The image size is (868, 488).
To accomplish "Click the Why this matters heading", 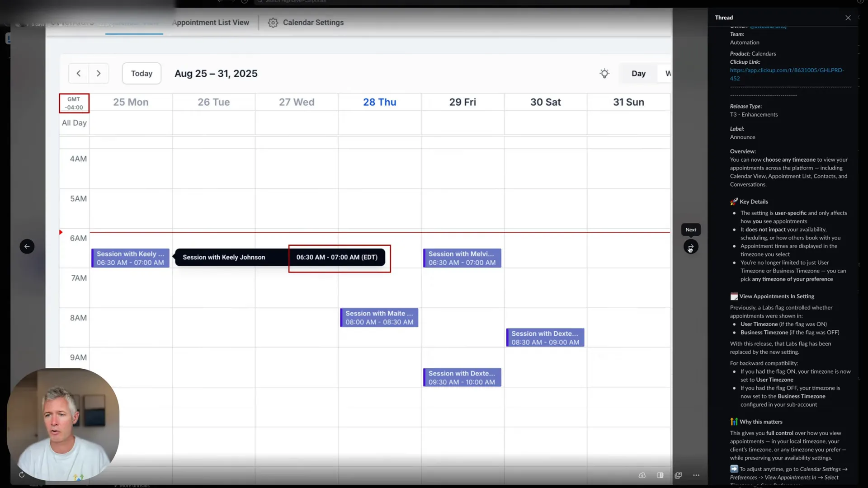I will 761,422.
